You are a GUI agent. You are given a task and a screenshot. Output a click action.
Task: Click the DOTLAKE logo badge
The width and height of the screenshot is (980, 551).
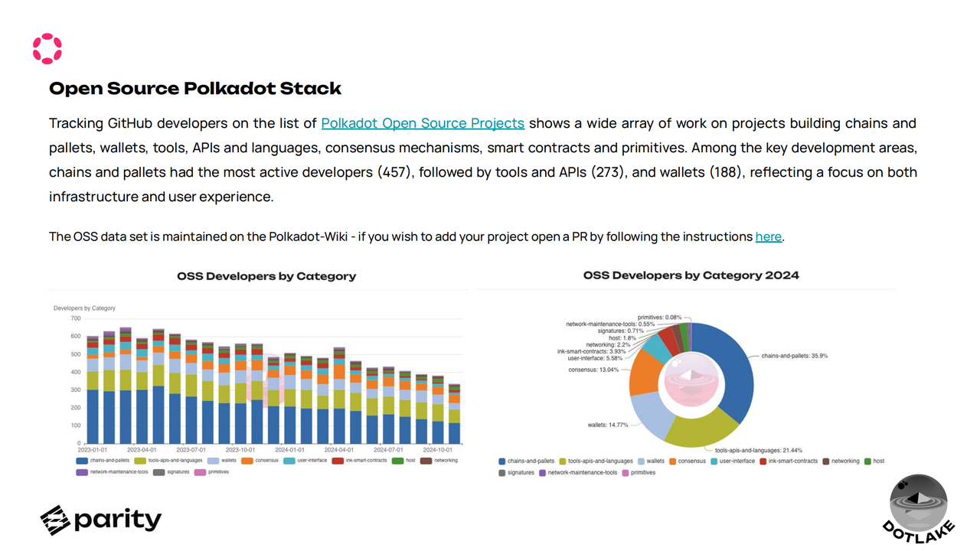click(x=919, y=508)
